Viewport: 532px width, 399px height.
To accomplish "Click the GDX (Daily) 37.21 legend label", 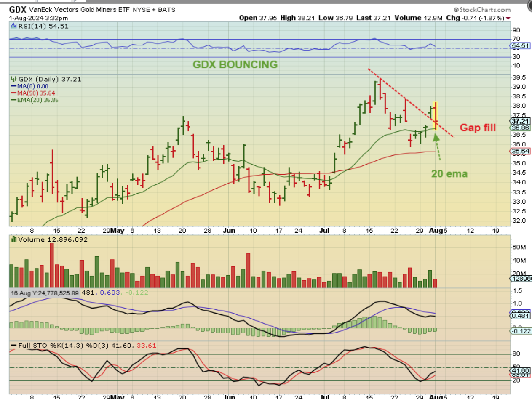I will tap(49, 79).
